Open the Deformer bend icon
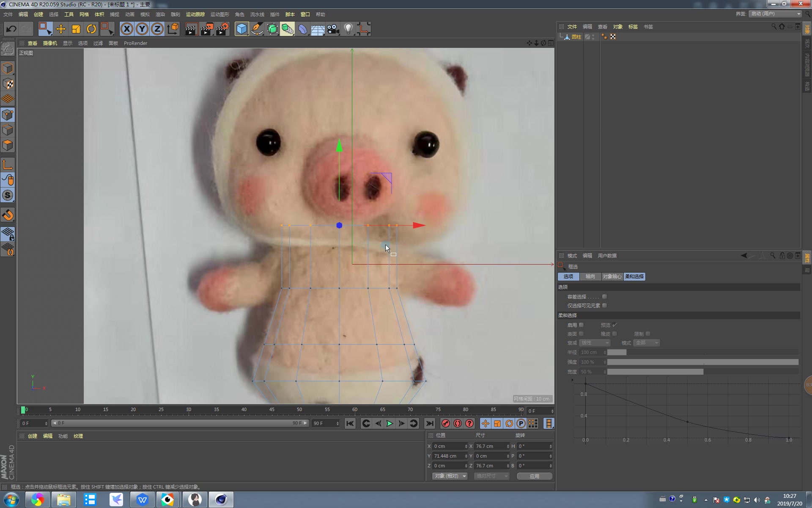Viewport: 812px width, 508px height. (x=303, y=29)
